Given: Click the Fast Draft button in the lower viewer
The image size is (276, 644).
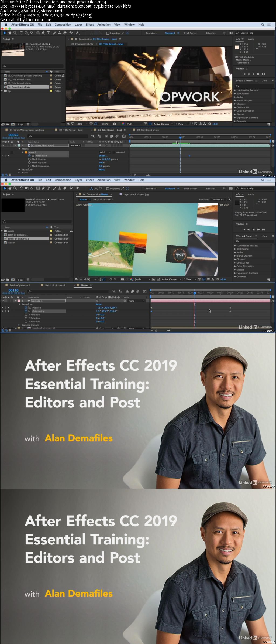Looking at the screenshot, I should pyautogui.click(x=224, y=205).
